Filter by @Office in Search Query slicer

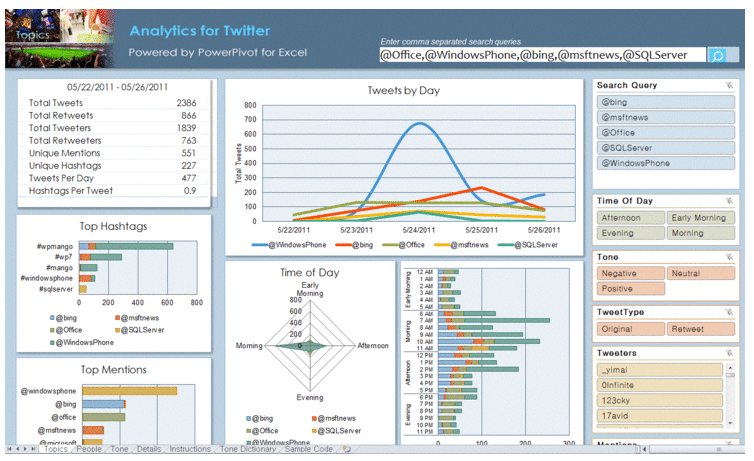[666, 133]
